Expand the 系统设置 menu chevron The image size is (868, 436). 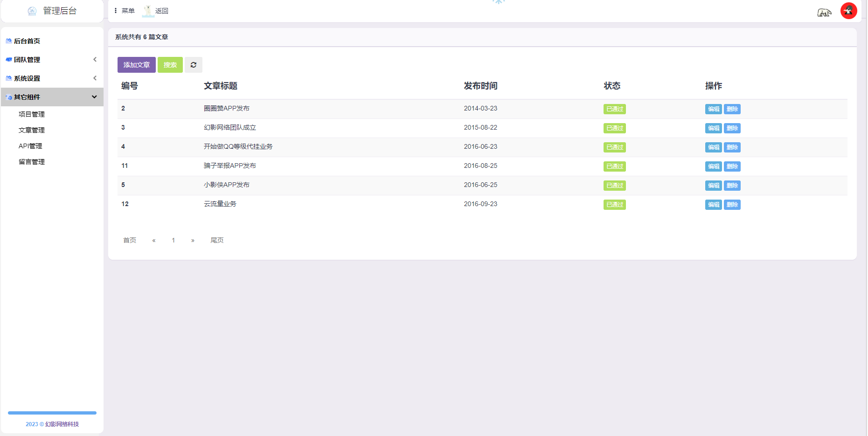coord(95,78)
